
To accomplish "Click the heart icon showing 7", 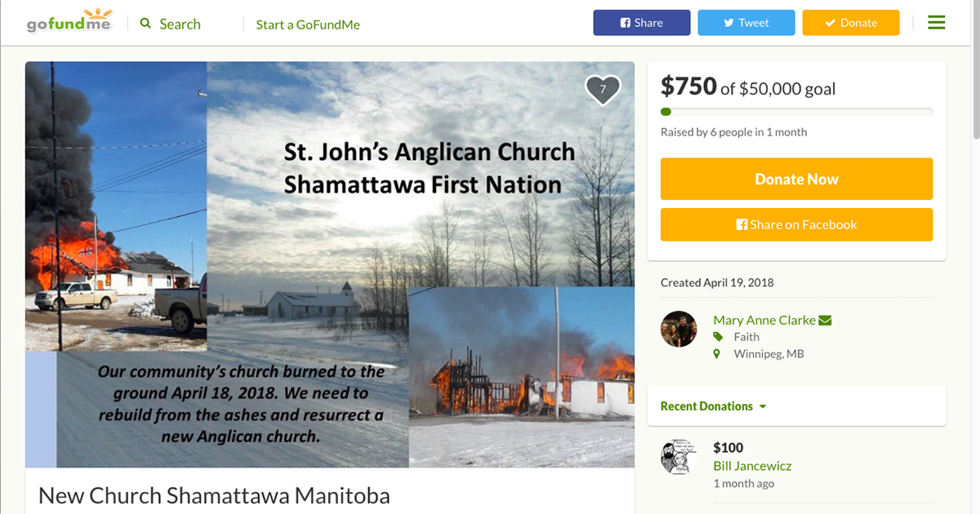I will [x=603, y=90].
